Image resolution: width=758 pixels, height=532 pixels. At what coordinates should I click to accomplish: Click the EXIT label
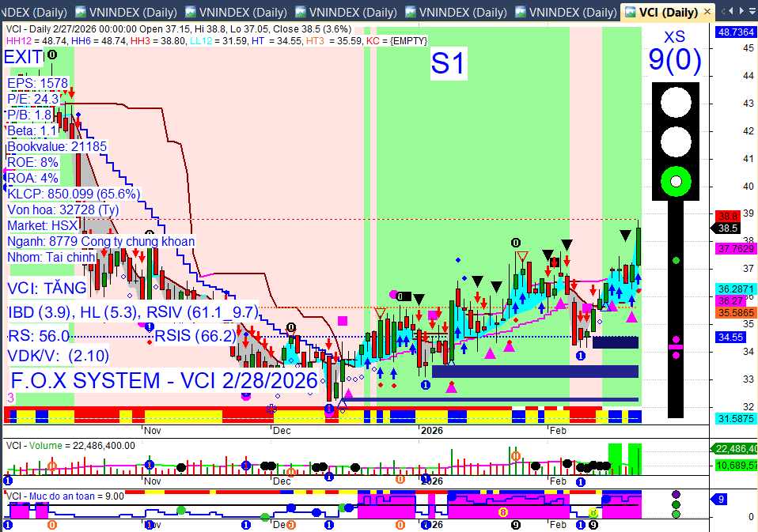coord(24,57)
